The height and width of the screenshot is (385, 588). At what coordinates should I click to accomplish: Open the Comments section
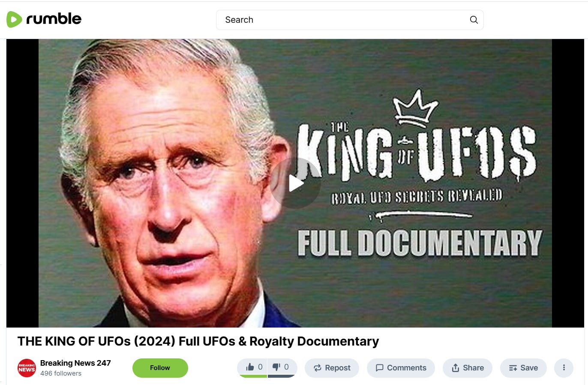click(401, 368)
